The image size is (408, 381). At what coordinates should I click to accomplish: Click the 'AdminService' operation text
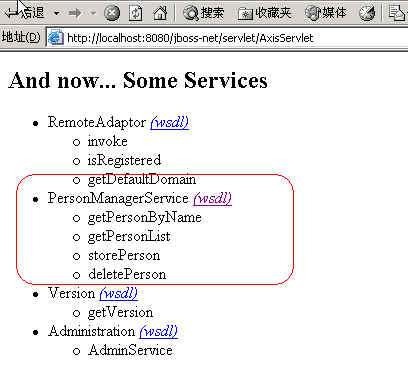click(130, 350)
